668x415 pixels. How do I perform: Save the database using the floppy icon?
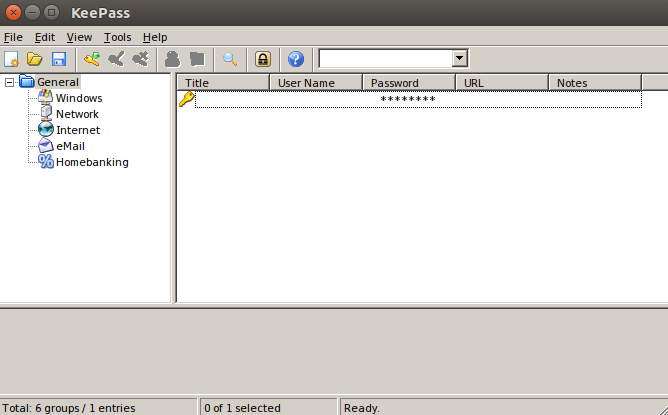point(59,59)
